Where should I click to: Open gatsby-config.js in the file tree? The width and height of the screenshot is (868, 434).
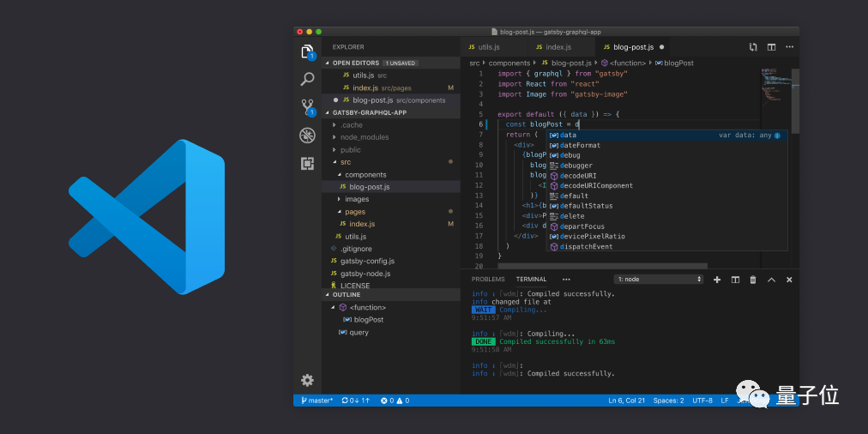click(x=390, y=262)
